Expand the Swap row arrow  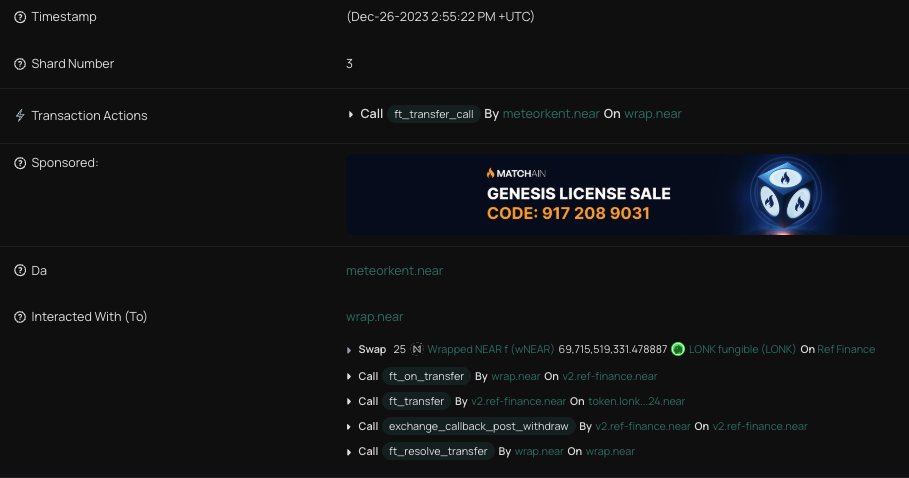tap(349, 350)
